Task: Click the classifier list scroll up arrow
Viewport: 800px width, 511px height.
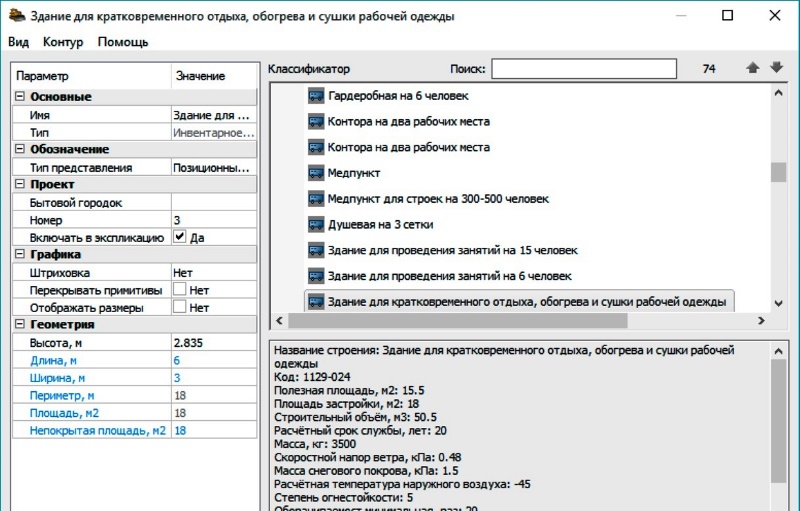Action: click(x=778, y=93)
